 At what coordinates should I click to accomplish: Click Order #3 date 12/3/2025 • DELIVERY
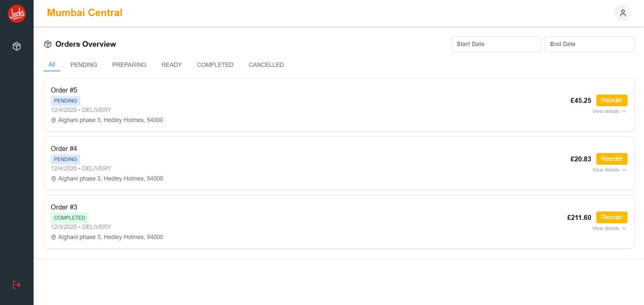(81, 227)
